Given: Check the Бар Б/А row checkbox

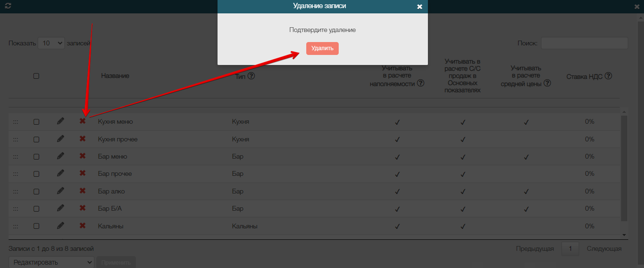Looking at the screenshot, I should point(36,209).
